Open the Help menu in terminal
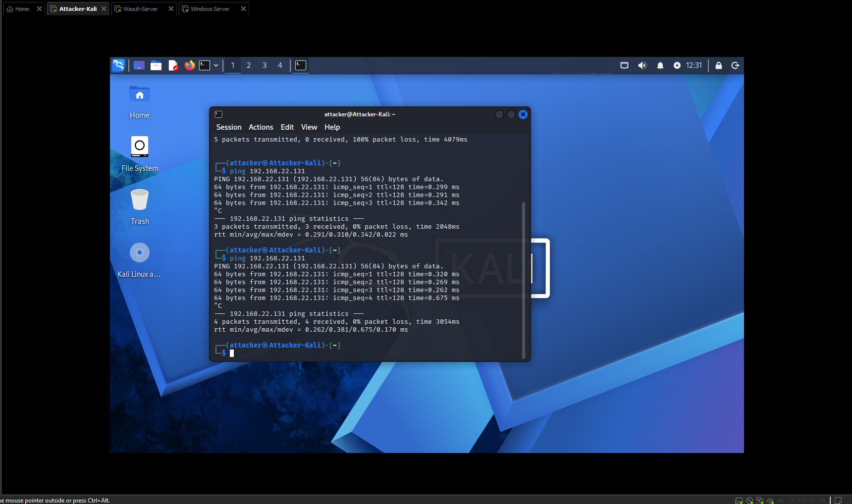Image resolution: width=852 pixels, height=504 pixels. click(332, 127)
